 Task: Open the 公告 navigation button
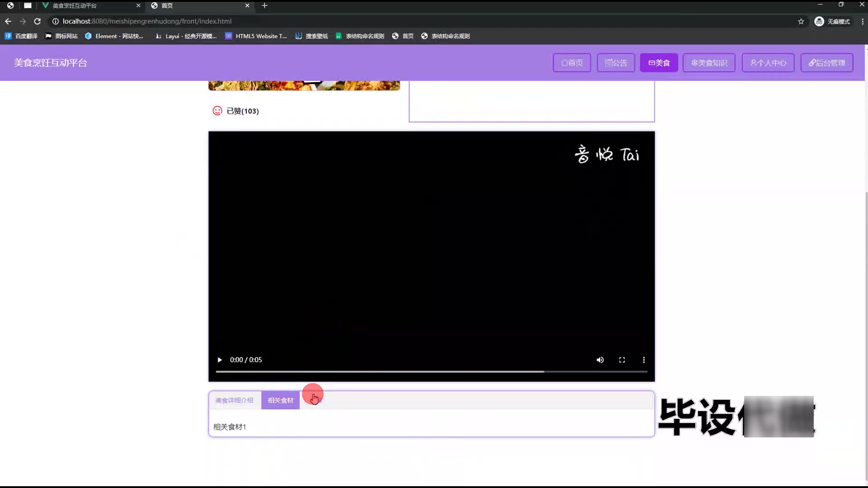(616, 63)
